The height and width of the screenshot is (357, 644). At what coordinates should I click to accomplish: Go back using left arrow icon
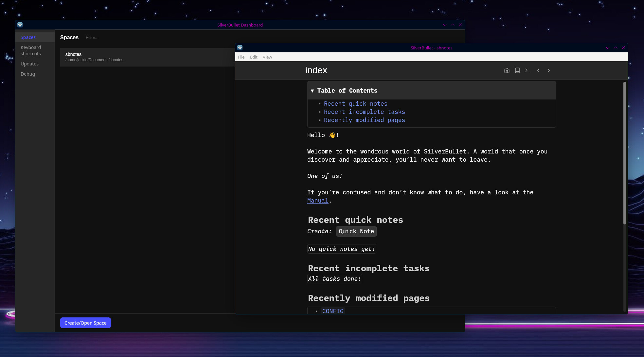coord(538,70)
